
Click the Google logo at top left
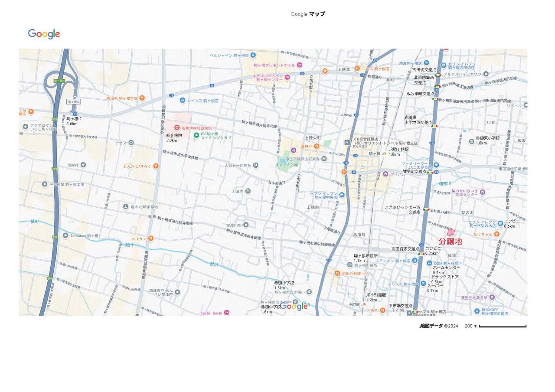44,34
